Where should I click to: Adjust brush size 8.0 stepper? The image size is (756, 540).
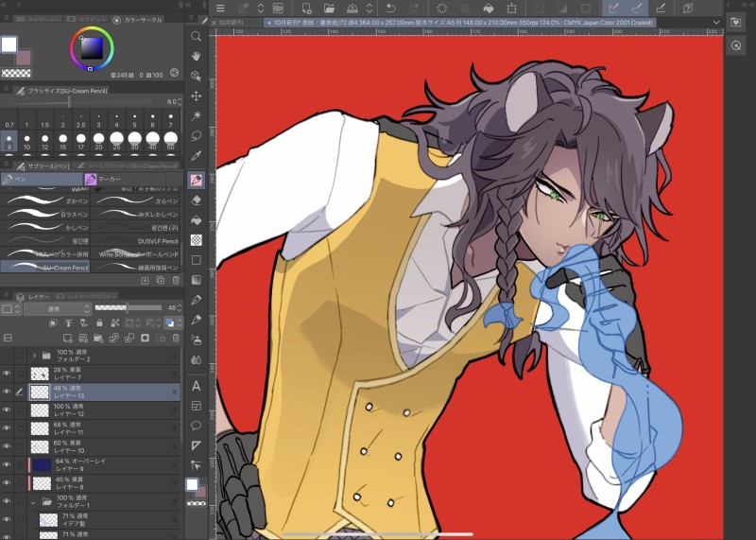pos(180,102)
